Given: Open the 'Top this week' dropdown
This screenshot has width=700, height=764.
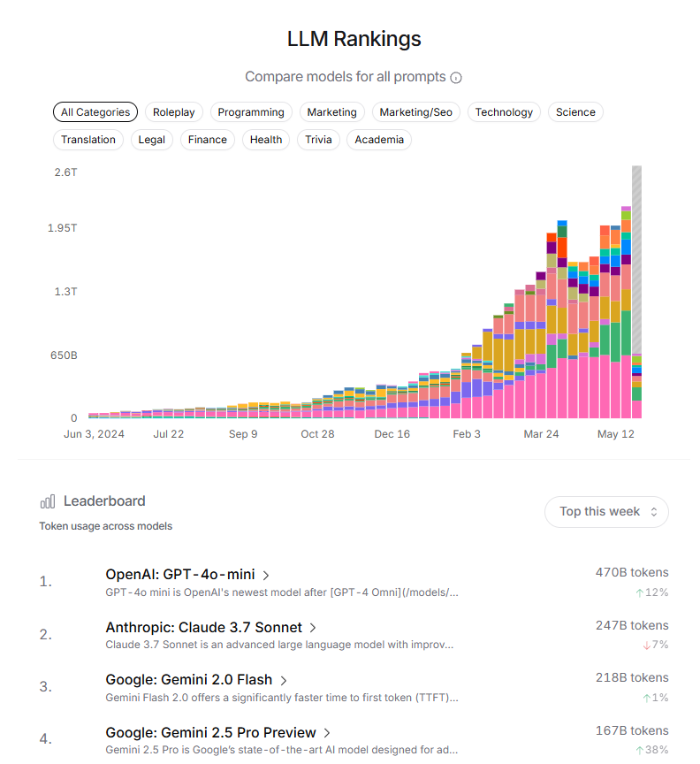Looking at the screenshot, I should click(x=606, y=512).
